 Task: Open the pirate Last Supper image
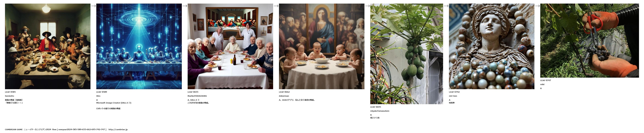point(48,46)
